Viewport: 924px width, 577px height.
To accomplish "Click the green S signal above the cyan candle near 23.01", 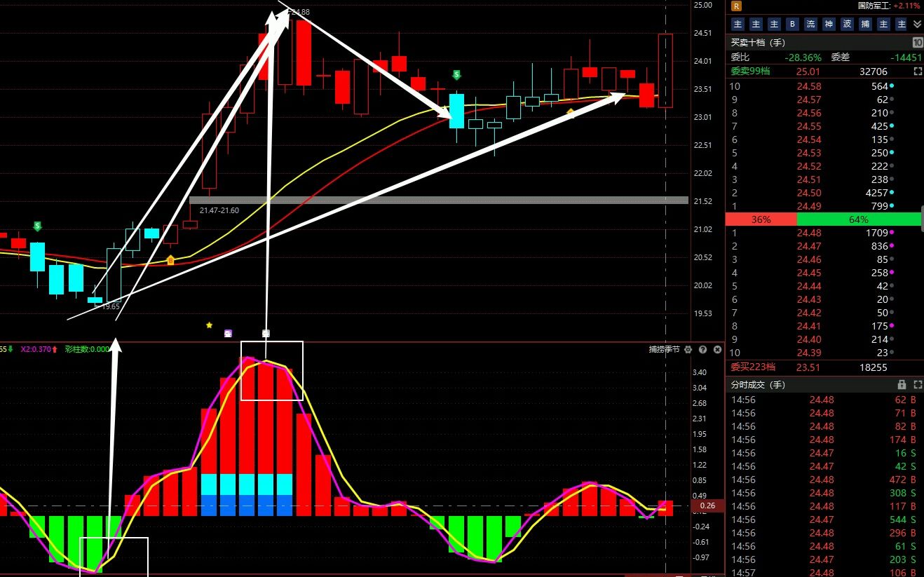I will coord(456,74).
